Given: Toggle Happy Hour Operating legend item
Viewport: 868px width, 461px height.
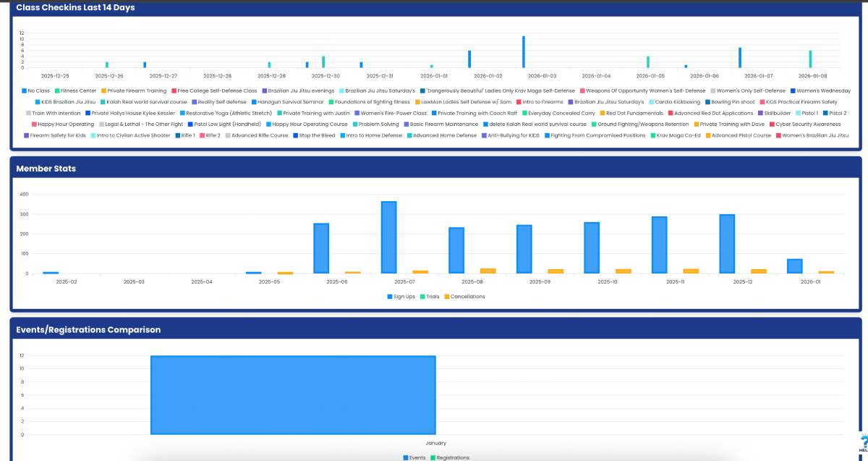Looking at the screenshot, I should point(62,124).
